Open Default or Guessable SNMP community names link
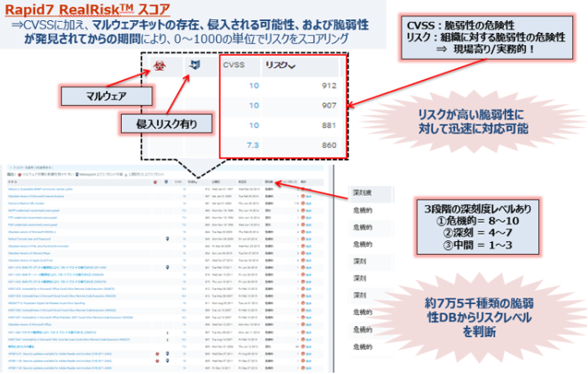Image resolution: width=588 pixels, height=374 pixels. pos(40,189)
